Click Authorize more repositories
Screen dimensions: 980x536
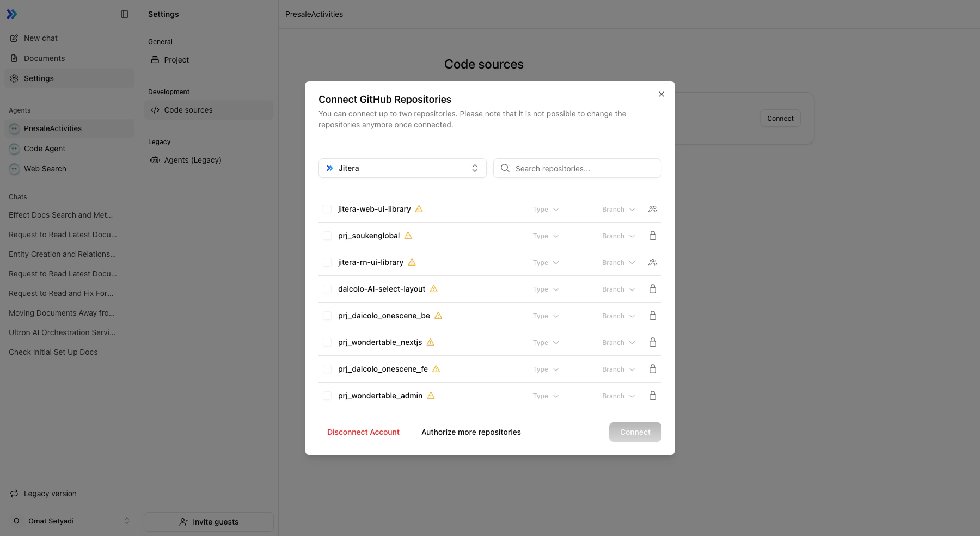point(471,432)
